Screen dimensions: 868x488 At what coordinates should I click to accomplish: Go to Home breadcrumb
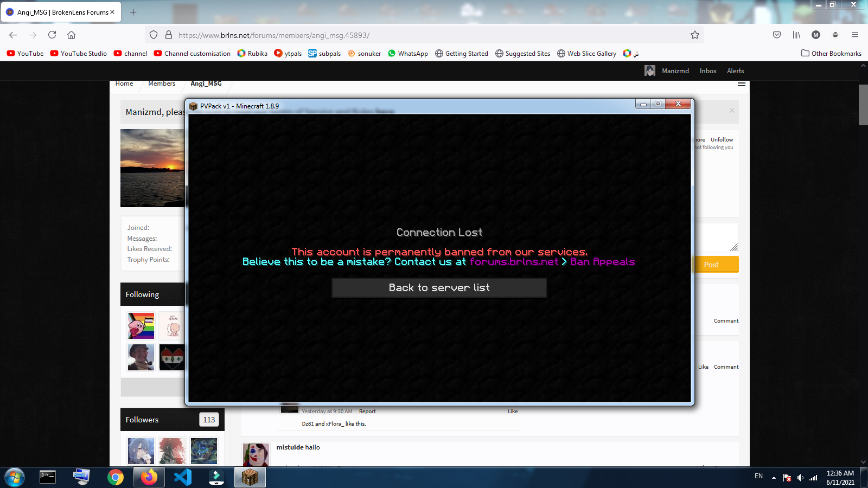(124, 84)
